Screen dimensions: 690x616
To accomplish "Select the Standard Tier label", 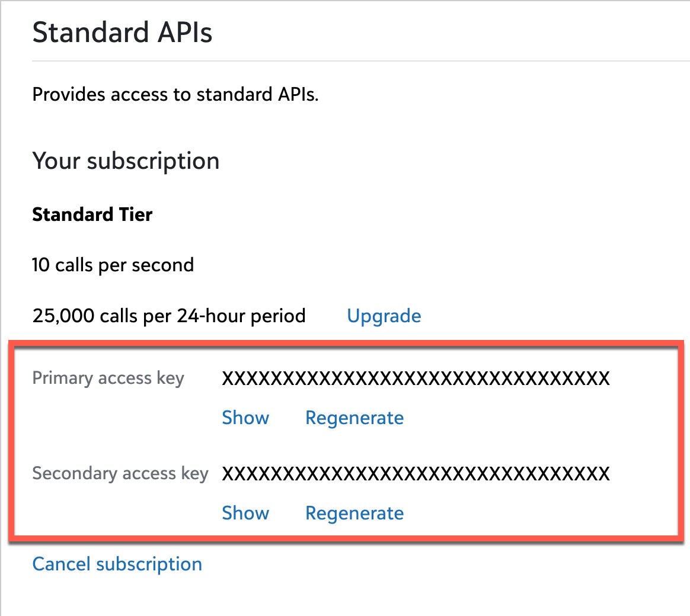I will pos(92,214).
